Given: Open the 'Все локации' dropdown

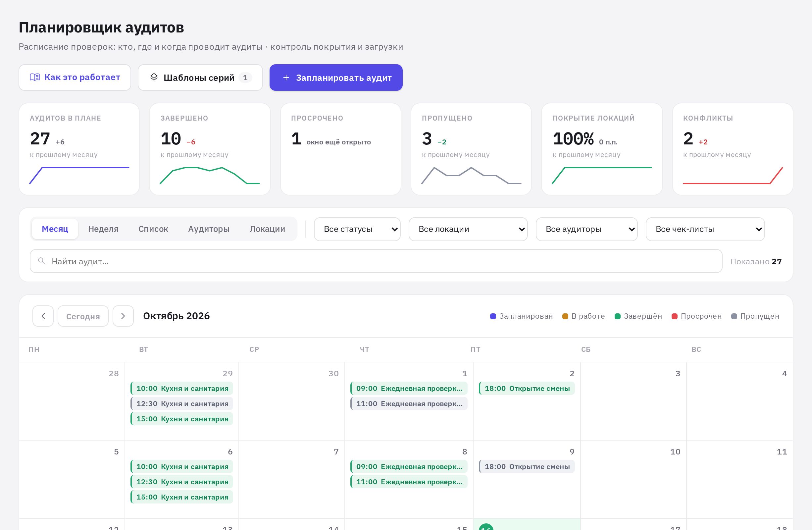Looking at the screenshot, I should tap(468, 229).
